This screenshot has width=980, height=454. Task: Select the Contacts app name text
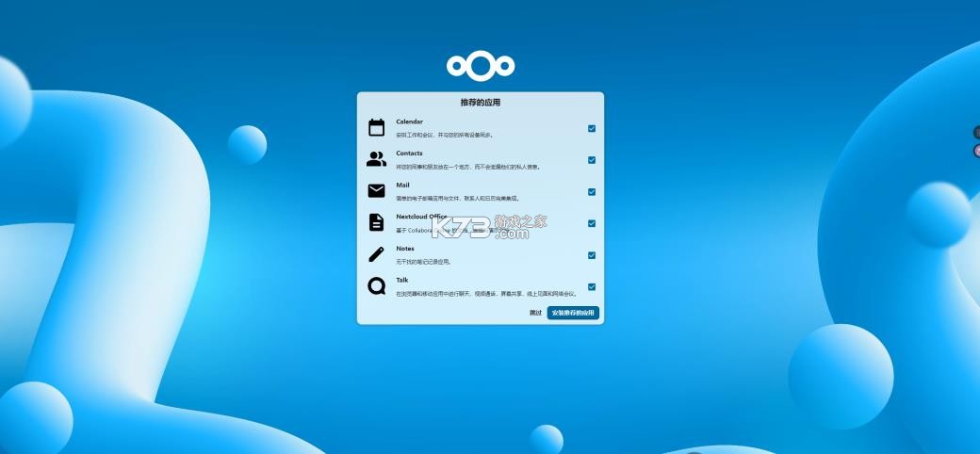coord(409,153)
